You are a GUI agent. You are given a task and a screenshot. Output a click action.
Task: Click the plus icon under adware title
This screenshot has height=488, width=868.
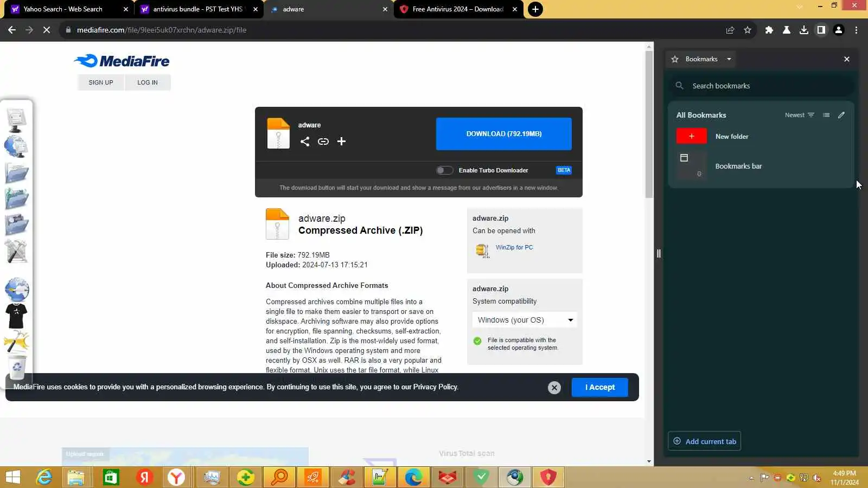pyautogui.click(x=341, y=142)
